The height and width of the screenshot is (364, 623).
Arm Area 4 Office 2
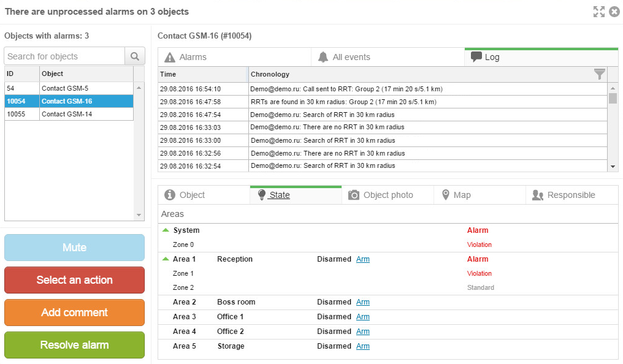click(x=363, y=332)
